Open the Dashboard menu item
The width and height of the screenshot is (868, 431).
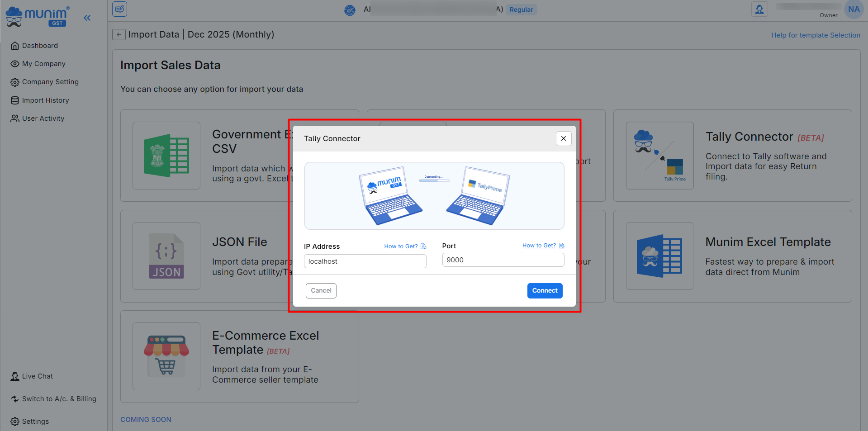40,46
